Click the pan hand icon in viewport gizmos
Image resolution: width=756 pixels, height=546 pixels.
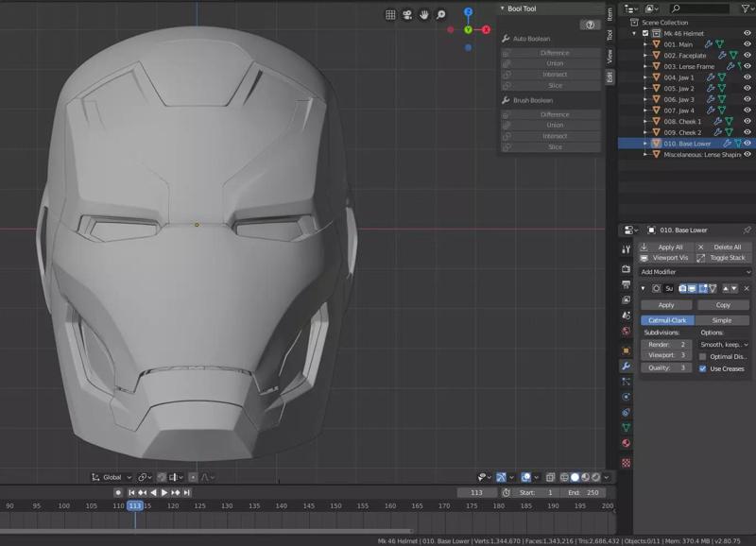pos(423,16)
